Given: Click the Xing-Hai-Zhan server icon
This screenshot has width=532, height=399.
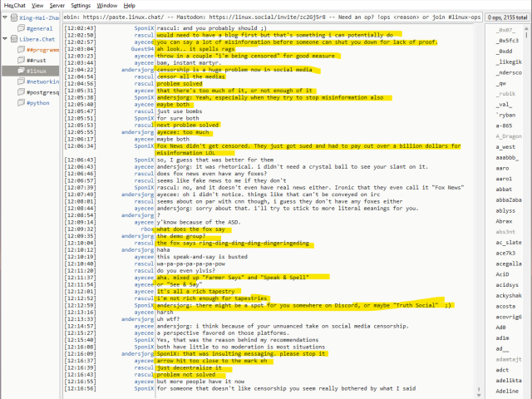Looking at the screenshot, I should coord(14,17).
